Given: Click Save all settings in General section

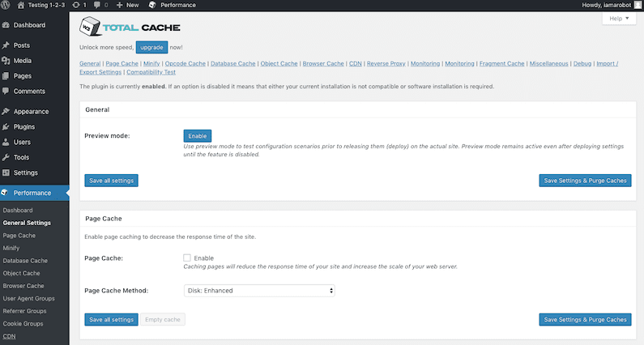Looking at the screenshot, I should [111, 181].
